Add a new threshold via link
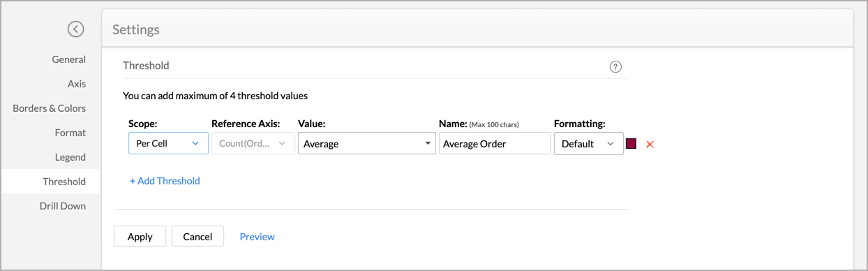The height and width of the screenshot is (271, 868). pos(165,181)
